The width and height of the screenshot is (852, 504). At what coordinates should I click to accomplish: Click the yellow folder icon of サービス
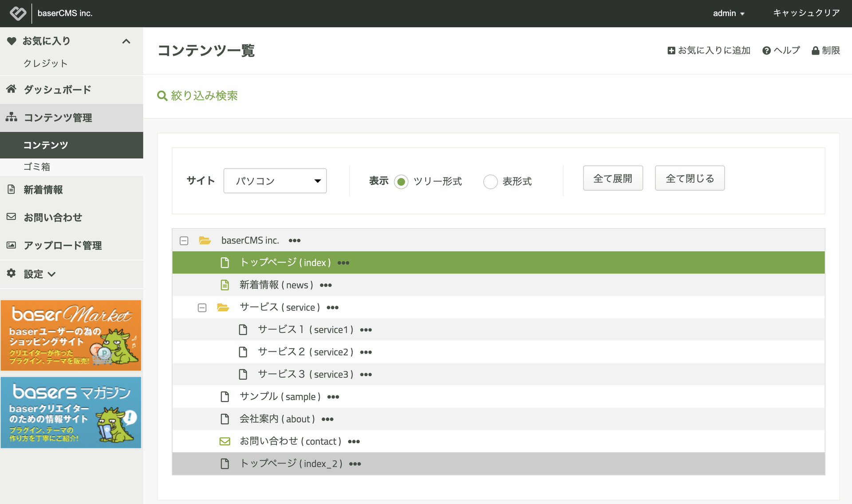pos(223,307)
